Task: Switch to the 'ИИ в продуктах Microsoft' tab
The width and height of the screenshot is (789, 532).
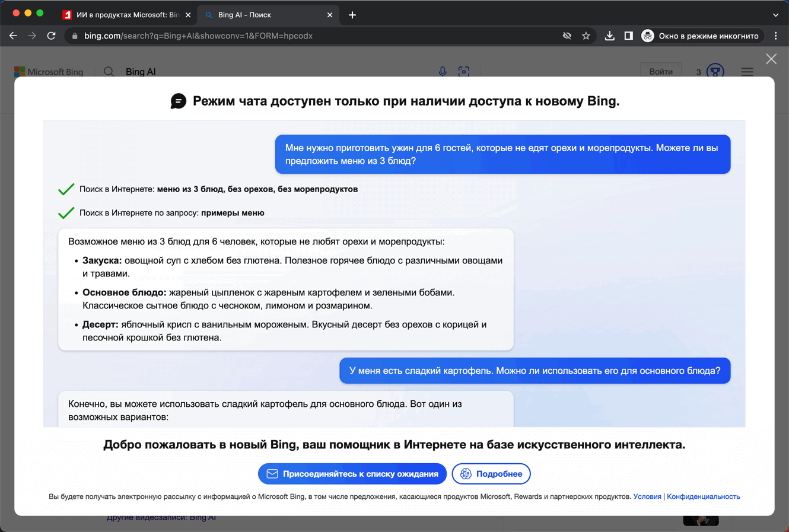Action: click(128, 15)
